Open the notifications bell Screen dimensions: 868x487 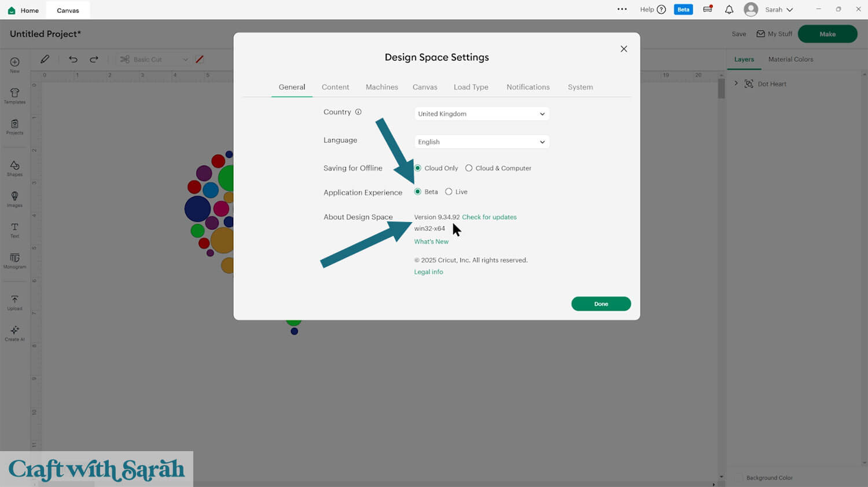pyautogui.click(x=729, y=9)
